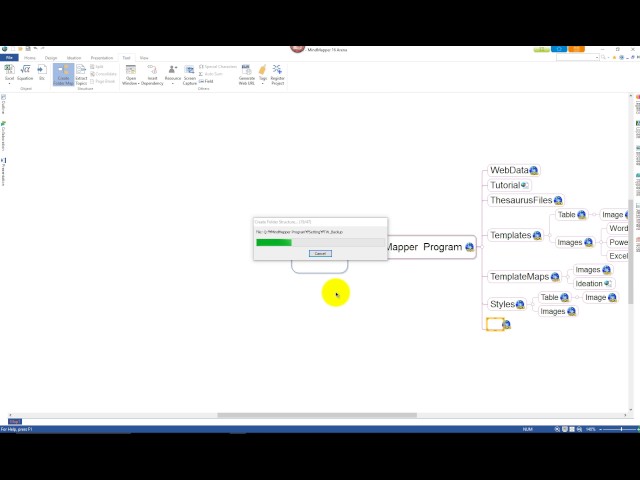Click the horizontal scrollbar thumb
The image size is (640, 480).
pyautogui.click(x=317, y=415)
